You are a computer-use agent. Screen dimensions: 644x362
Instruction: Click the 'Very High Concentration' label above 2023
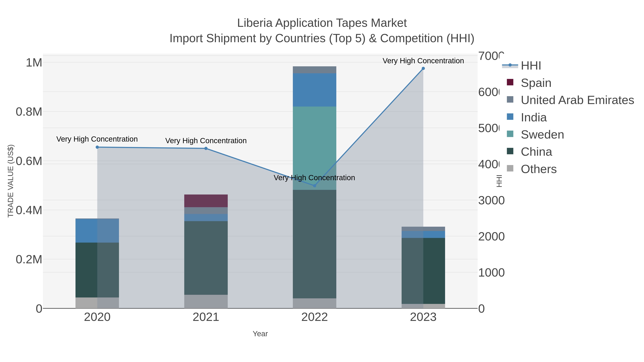coord(423,61)
